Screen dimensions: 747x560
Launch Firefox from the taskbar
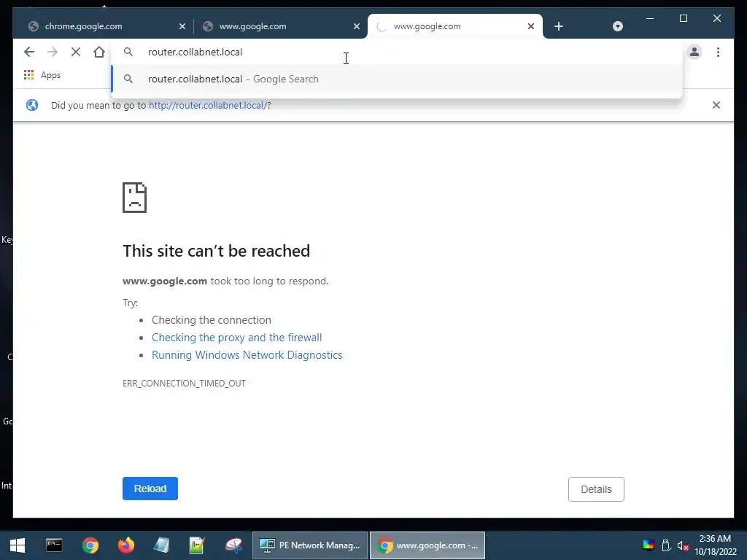(x=125, y=545)
